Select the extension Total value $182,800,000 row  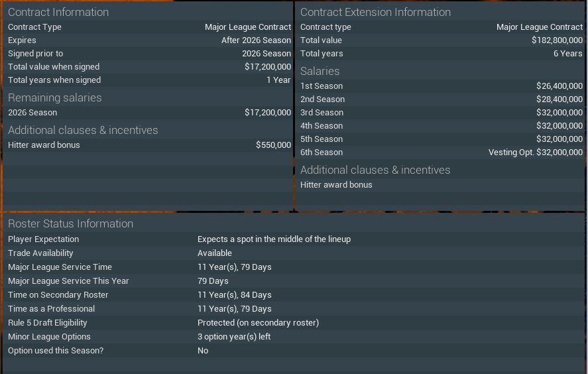(441, 40)
